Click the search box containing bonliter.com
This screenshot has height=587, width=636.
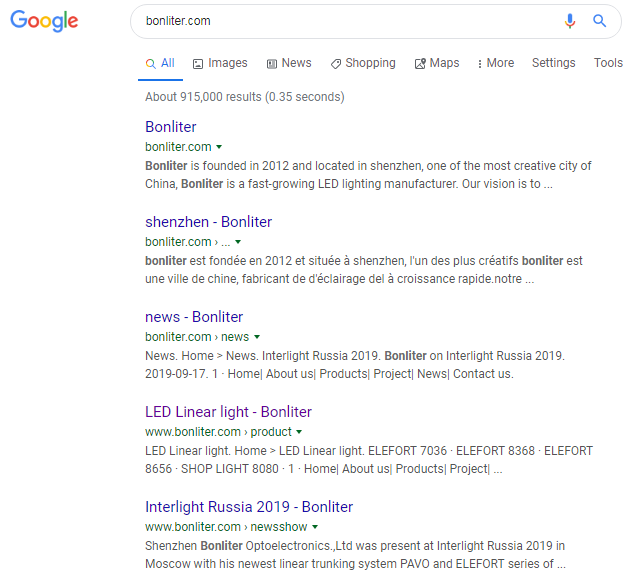tap(376, 22)
